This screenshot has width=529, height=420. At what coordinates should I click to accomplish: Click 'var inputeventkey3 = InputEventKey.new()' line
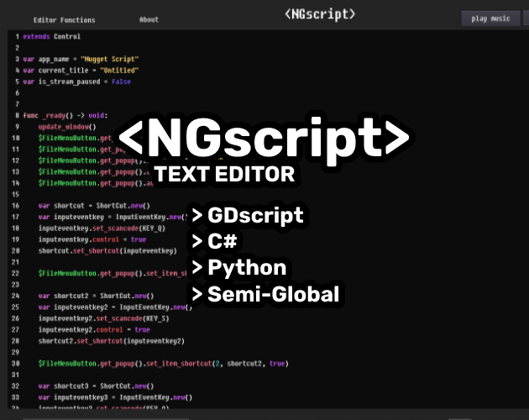[115, 397]
